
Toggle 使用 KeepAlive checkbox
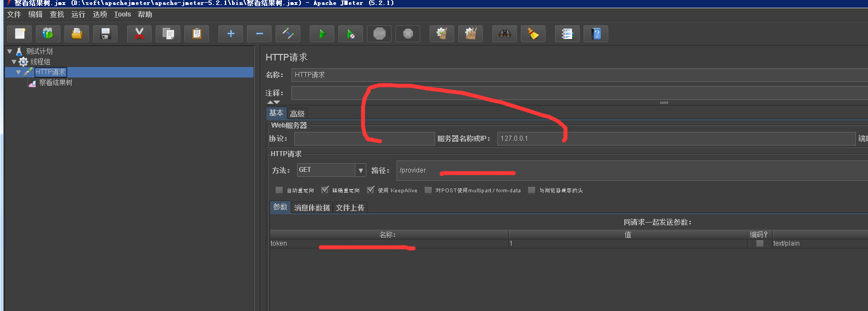click(371, 190)
